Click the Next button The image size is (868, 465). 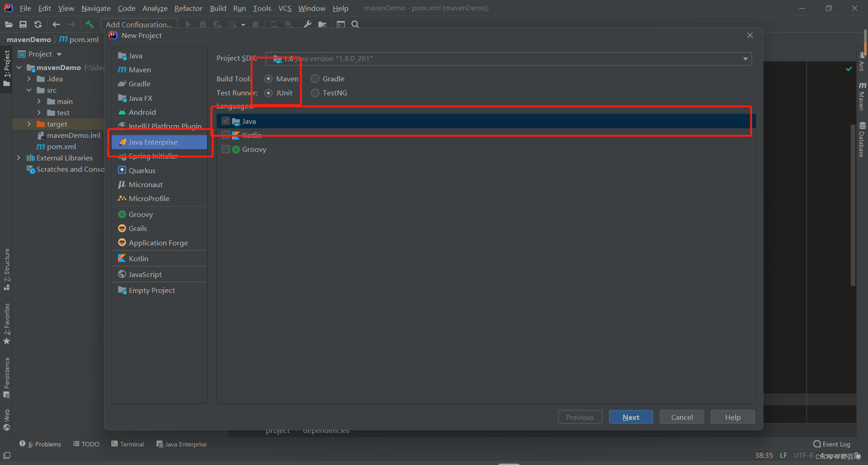631,417
